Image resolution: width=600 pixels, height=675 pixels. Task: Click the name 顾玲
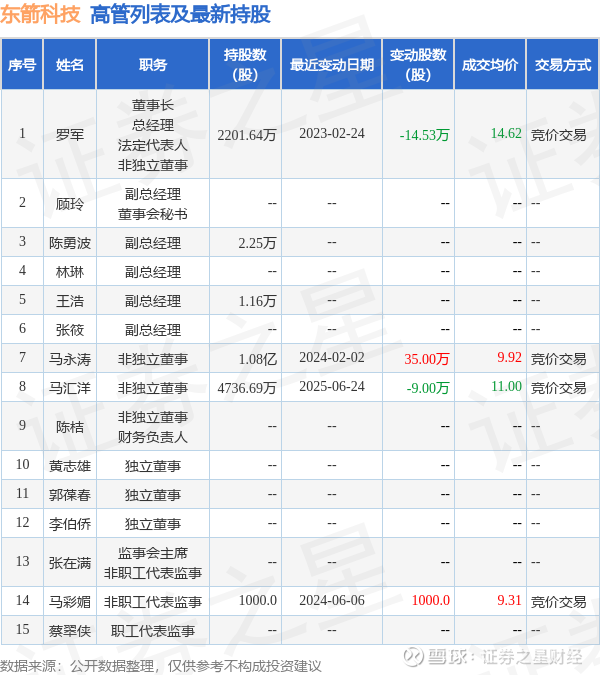click(x=70, y=204)
